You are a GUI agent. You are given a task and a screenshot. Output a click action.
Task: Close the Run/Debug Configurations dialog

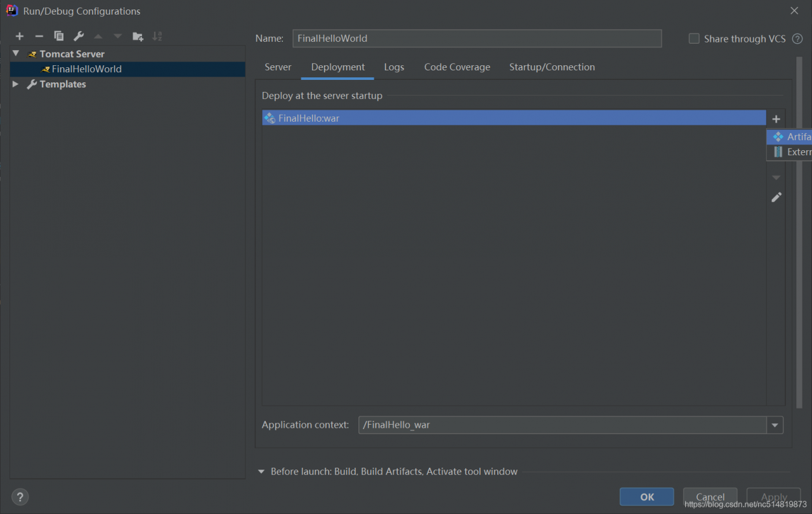point(794,11)
